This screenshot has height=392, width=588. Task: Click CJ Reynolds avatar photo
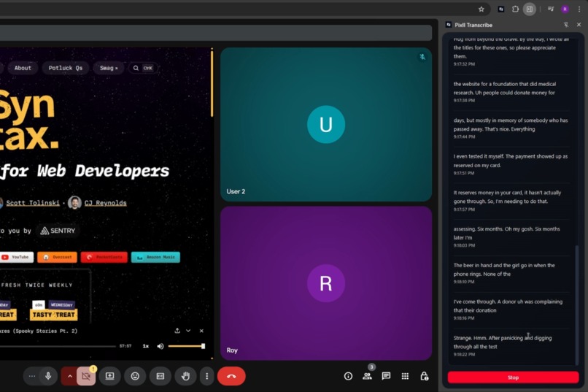(74, 203)
